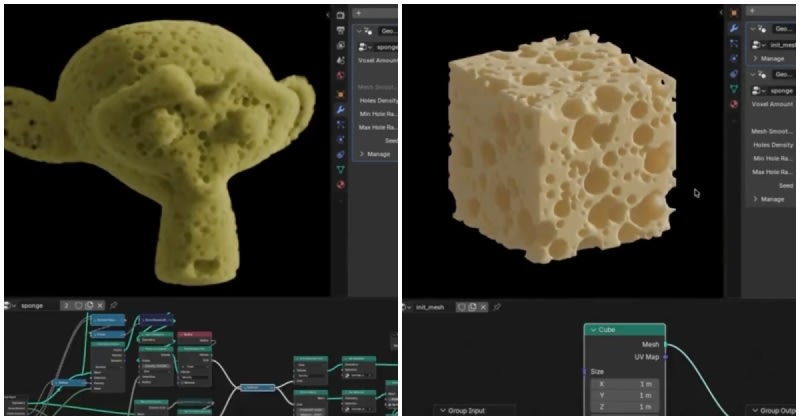Click the plus Add Modifier button in left panel

coord(359,13)
